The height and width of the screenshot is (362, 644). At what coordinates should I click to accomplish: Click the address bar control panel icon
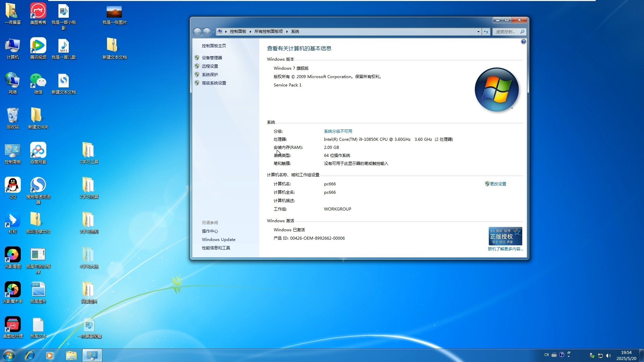pos(220,32)
